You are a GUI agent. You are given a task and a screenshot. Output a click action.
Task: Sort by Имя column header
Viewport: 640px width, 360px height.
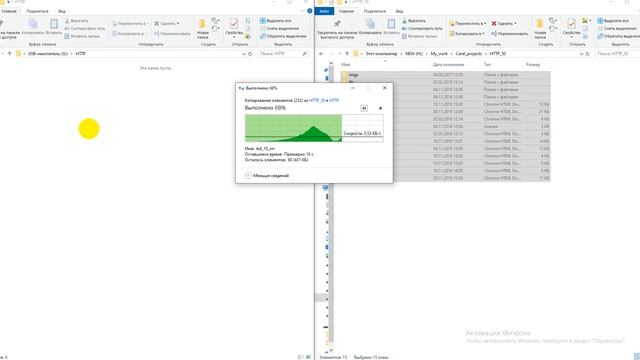pyautogui.click(x=346, y=64)
